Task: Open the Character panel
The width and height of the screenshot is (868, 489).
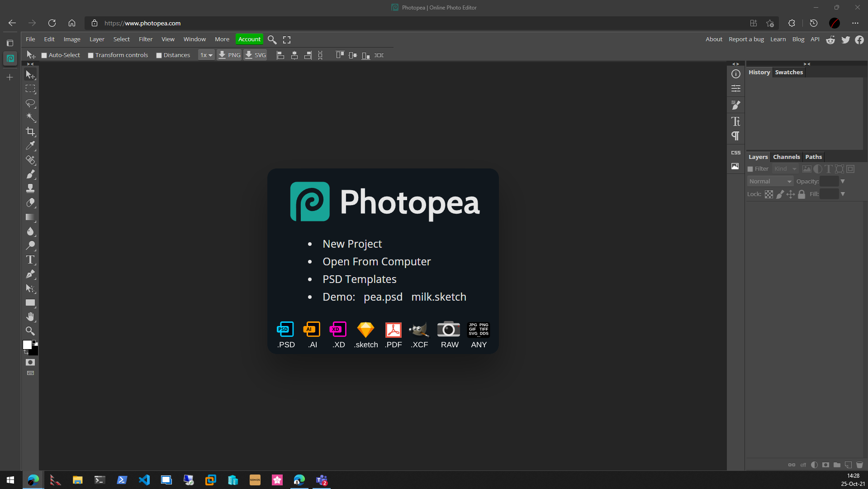Action: click(736, 121)
